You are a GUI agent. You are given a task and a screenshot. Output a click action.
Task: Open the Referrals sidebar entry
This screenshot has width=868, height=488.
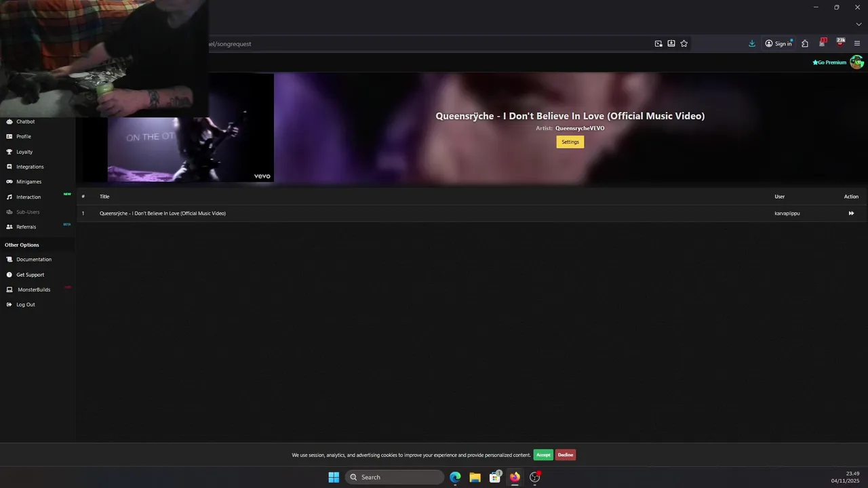(26, 227)
